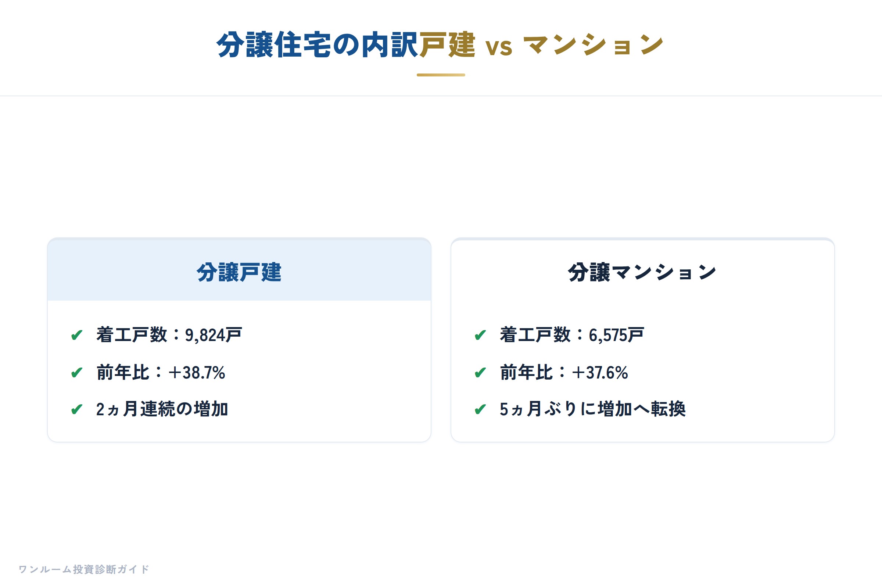Click the 着工戸数：9,824戸 text
The height and width of the screenshot is (588, 882).
pyautogui.click(x=169, y=335)
